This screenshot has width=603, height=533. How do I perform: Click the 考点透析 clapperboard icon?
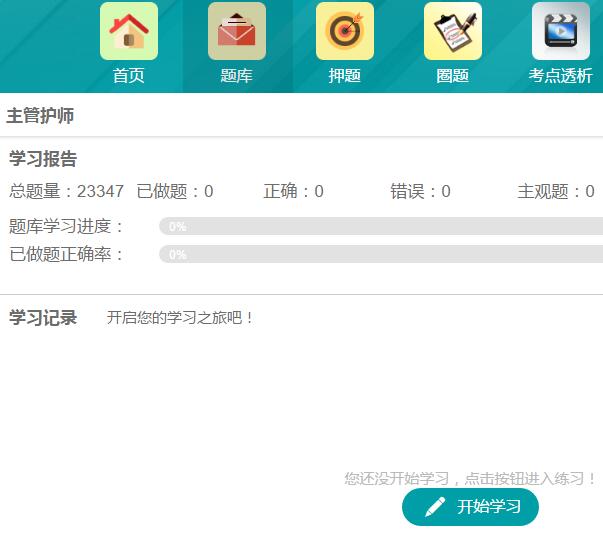click(x=561, y=31)
